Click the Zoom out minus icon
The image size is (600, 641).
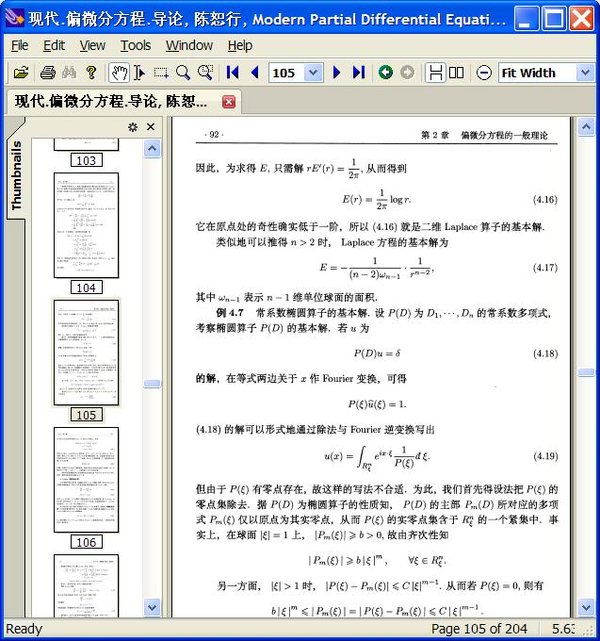tap(484, 73)
